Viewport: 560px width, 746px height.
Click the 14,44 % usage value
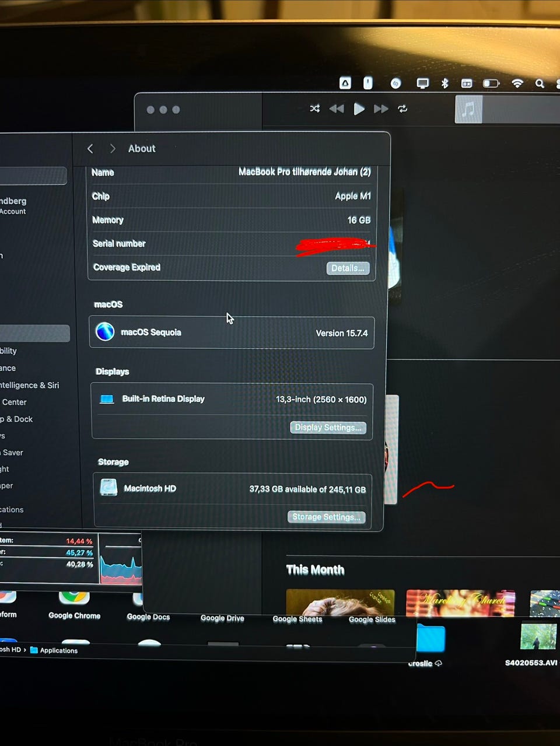pos(79,541)
